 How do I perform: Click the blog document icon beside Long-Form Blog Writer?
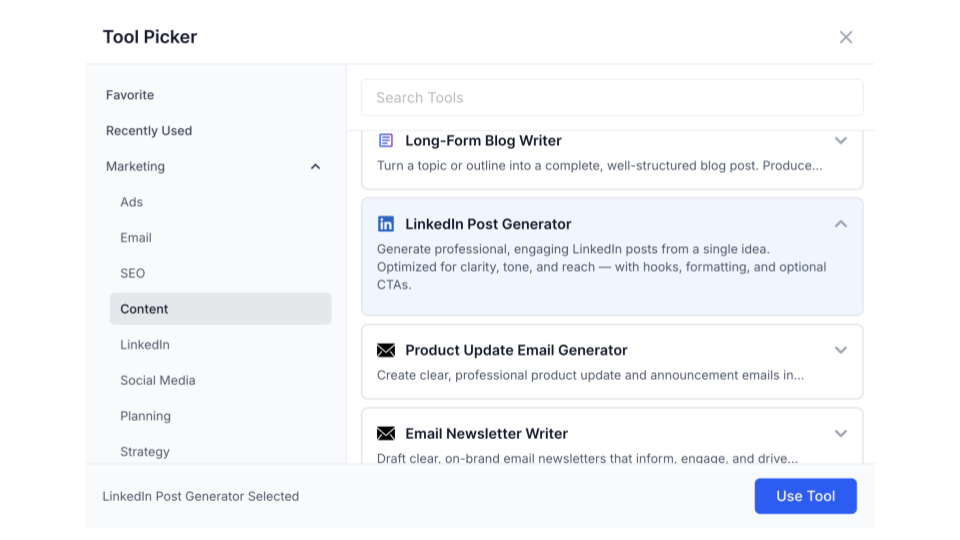(x=386, y=141)
